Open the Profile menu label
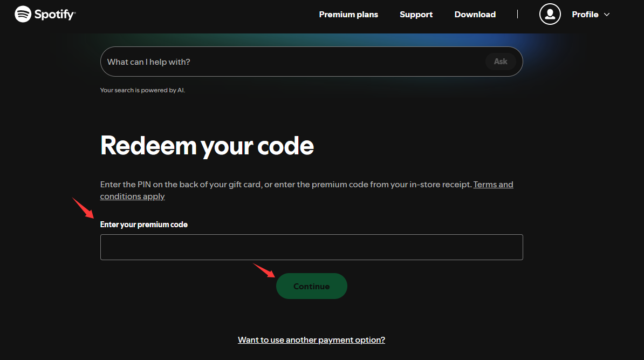Image resolution: width=644 pixels, height=360 pixels. coord(585,15)
